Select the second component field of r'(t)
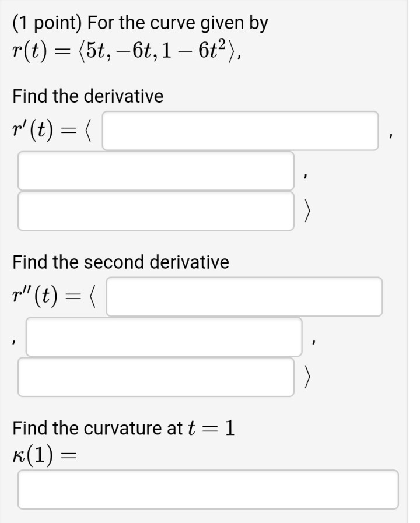 [x=156, y=171]
